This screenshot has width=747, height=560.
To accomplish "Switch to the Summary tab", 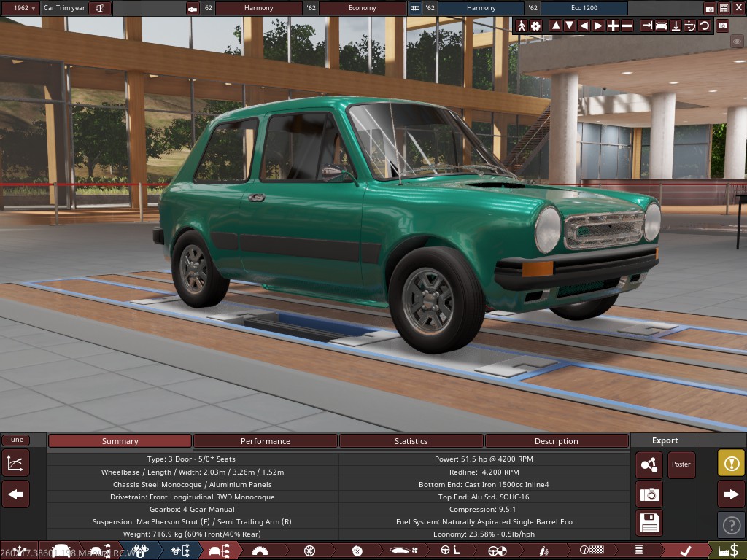I will click(120, 441).
